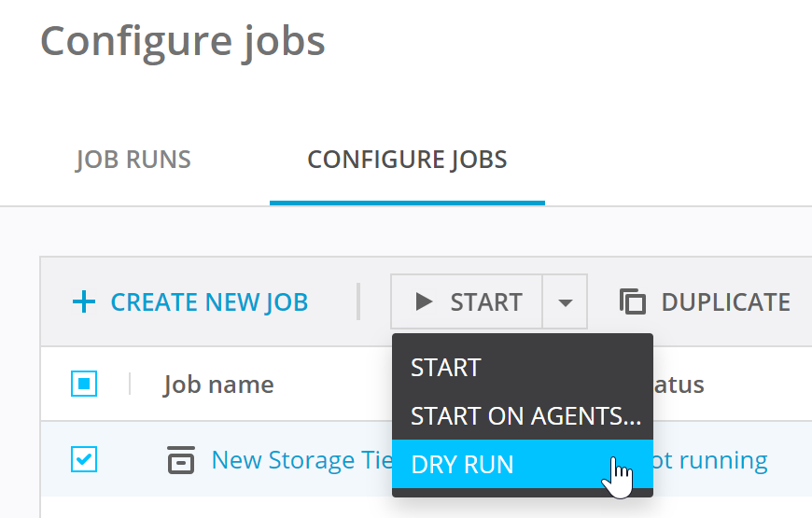
Task: Collapse the dropdown arrow next to START button
Action: (565, 301)
